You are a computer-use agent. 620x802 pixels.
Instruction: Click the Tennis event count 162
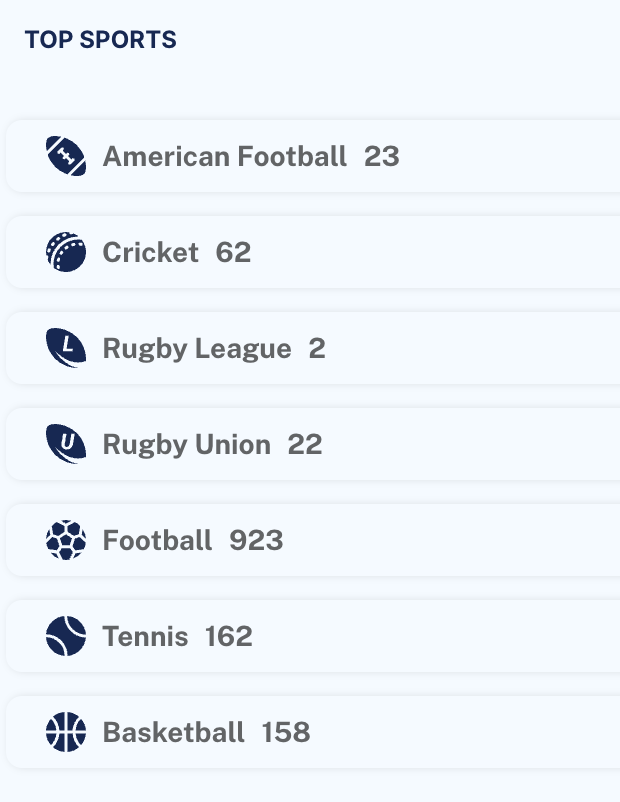point(229,636)
